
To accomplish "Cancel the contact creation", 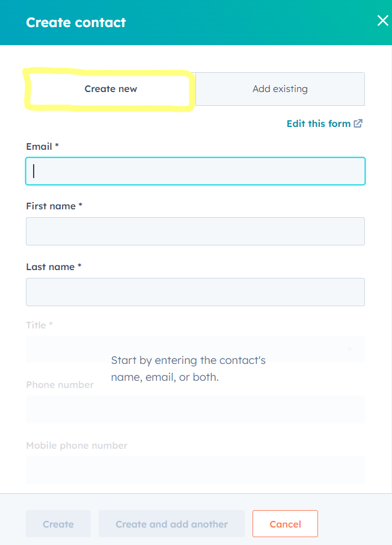I will click(x=285, y=524).
